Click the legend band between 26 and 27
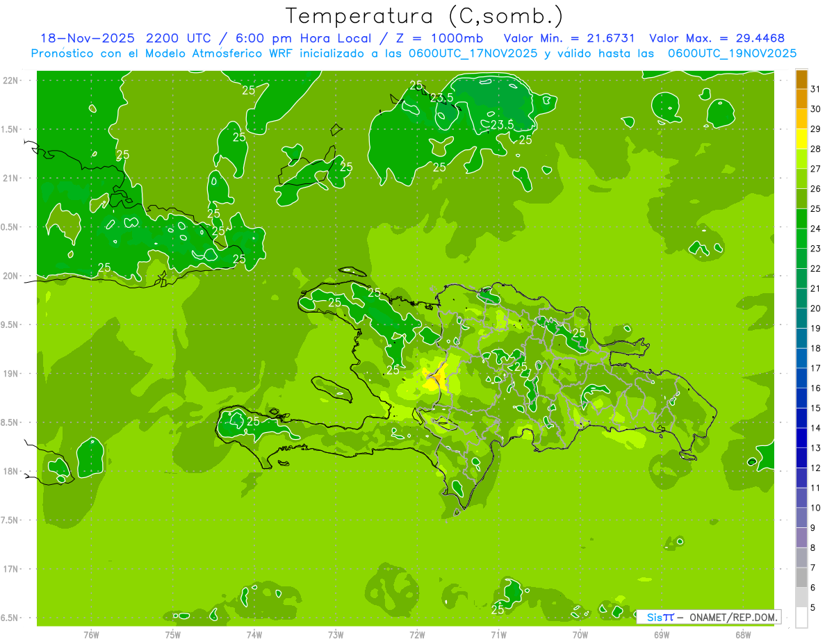This screenshot has width=834, height=644. pos(801,179)
